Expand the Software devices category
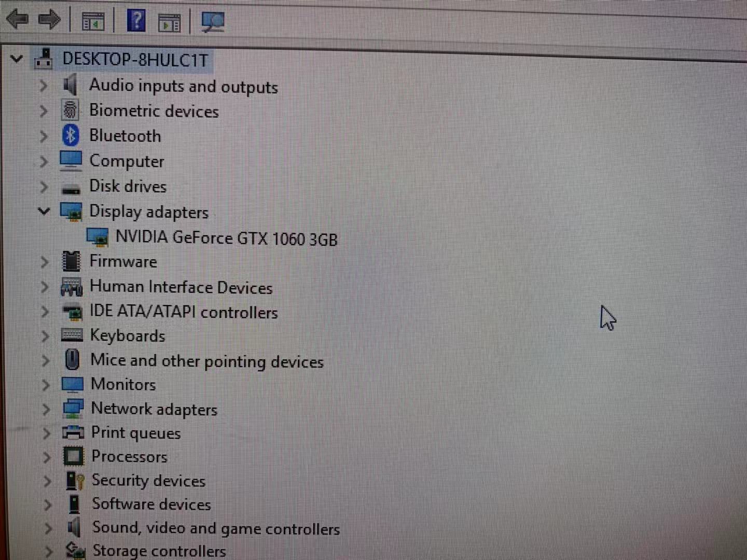The width and height of the screenshot is (747, 560). click(x=48, y=505)
